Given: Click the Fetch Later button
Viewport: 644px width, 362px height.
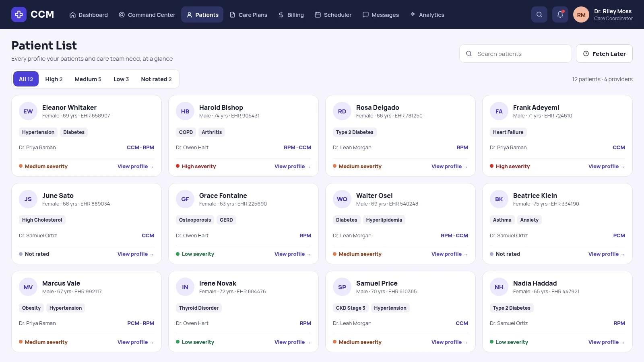Looking at the screenshot, I should point(604,53).
